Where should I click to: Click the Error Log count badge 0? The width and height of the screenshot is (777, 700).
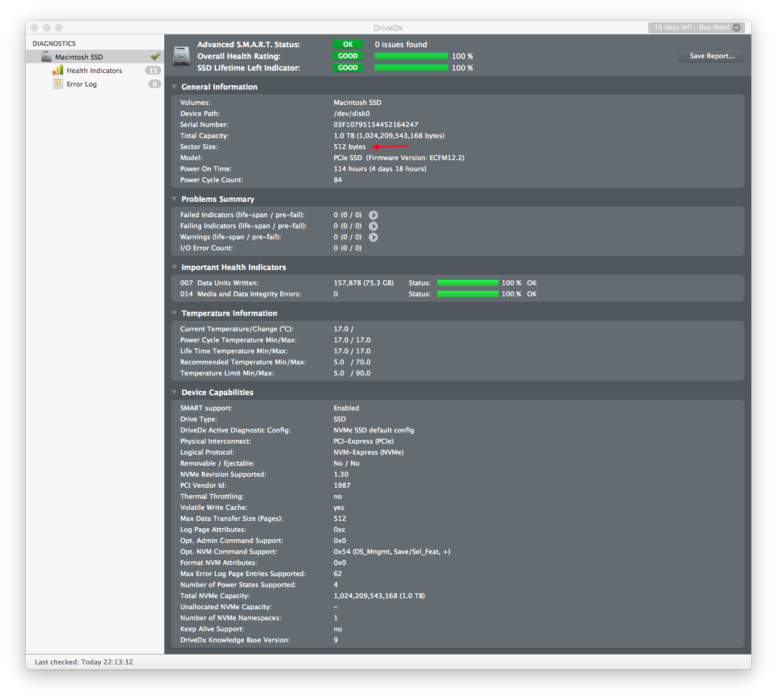(155, 84)
